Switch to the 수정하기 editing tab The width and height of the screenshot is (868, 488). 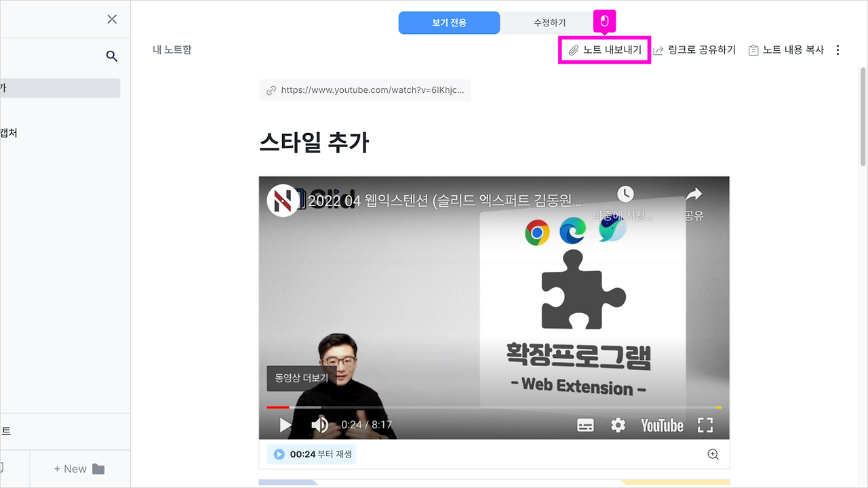(550, 22)
